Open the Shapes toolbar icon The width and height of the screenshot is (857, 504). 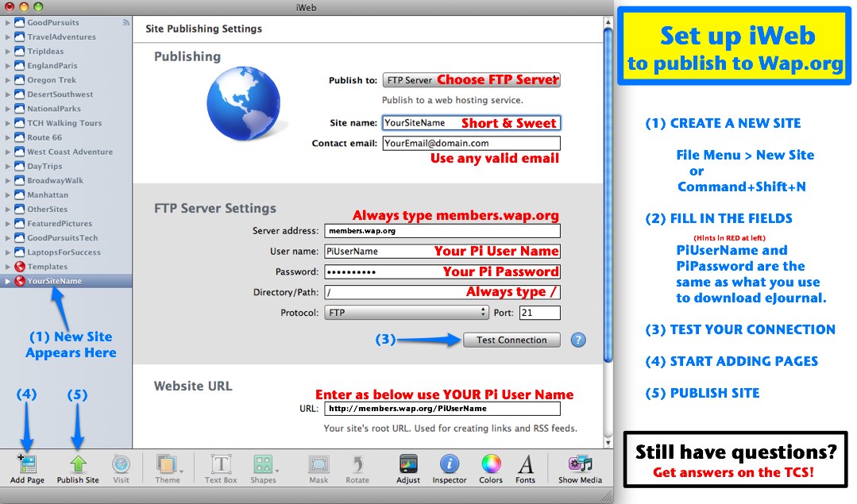click(264, 464)
